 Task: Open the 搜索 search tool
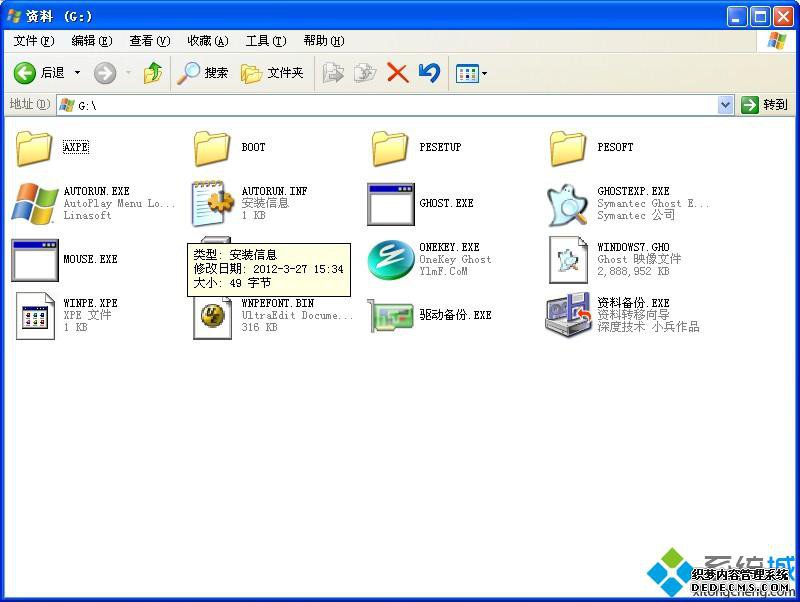click(203, 73)
